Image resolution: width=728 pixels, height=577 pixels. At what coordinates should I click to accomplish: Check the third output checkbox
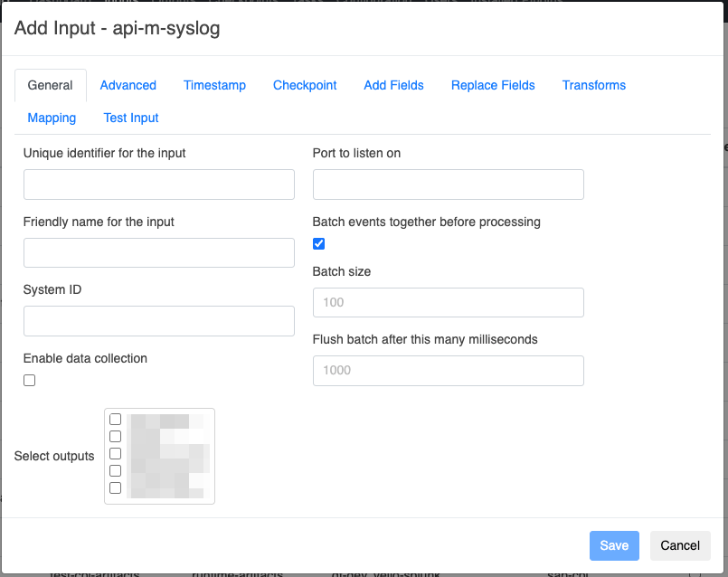(x=116, y=454)
